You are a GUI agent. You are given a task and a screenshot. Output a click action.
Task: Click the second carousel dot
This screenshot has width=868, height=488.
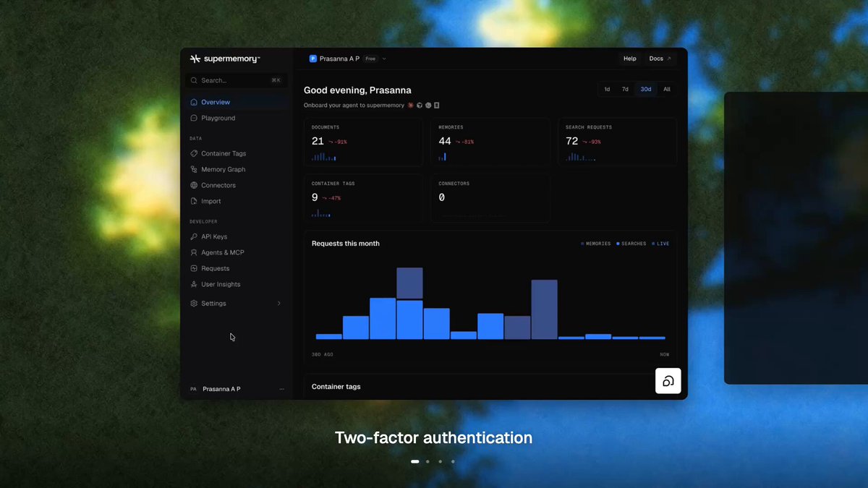pos(427,461)
